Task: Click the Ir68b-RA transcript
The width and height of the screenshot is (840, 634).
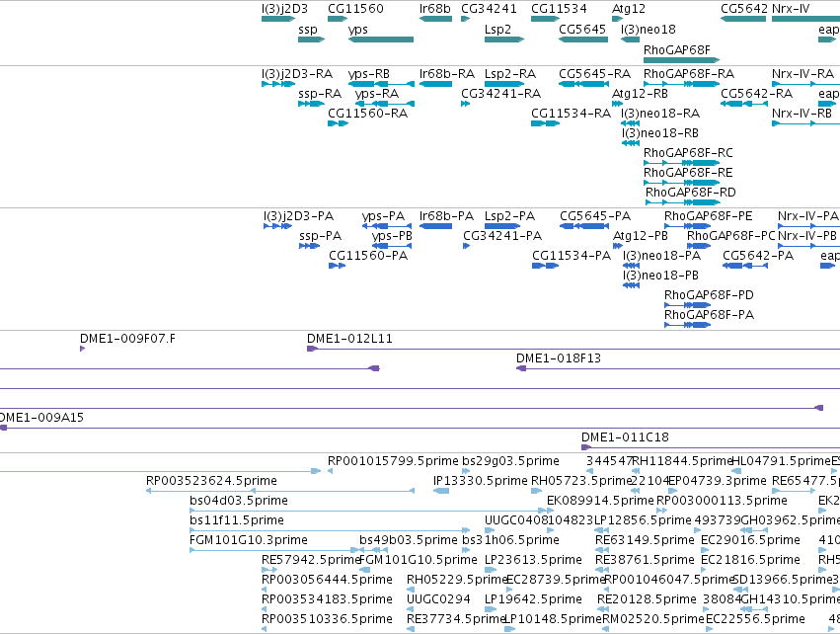Action: pyautogui.click(x=435, y=84)
